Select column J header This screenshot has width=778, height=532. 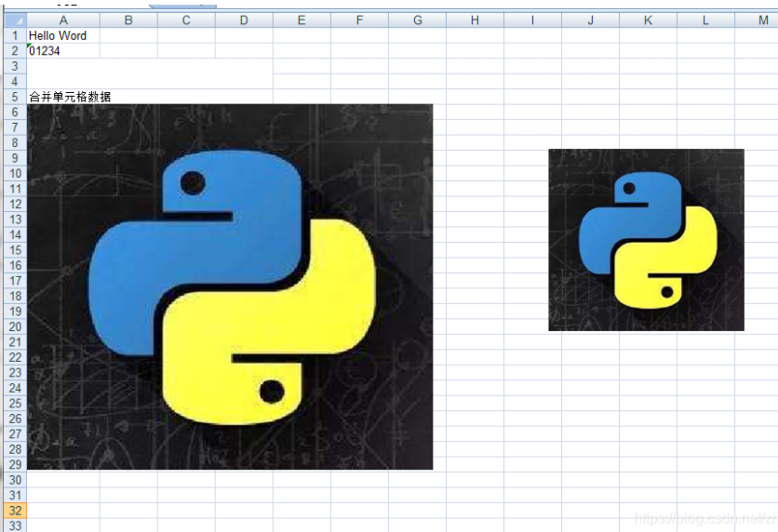(x=590, y=20)
